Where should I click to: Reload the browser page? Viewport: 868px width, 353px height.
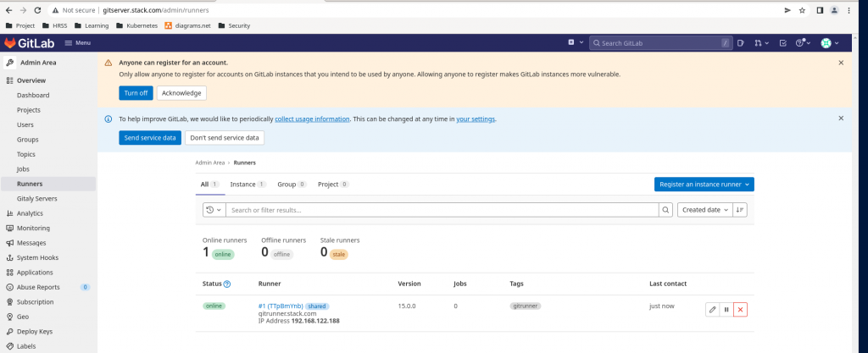point(37,10)
